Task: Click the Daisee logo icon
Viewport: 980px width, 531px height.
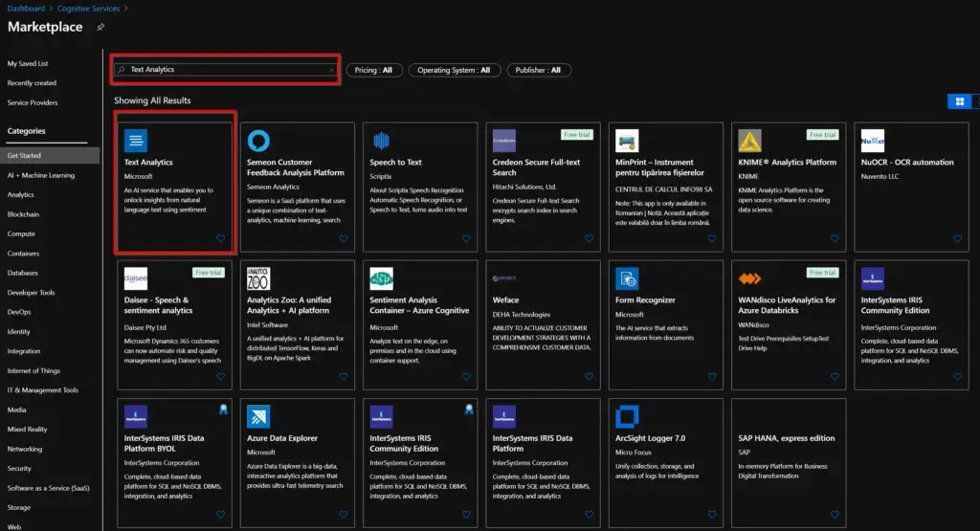Action: (136, 278)
